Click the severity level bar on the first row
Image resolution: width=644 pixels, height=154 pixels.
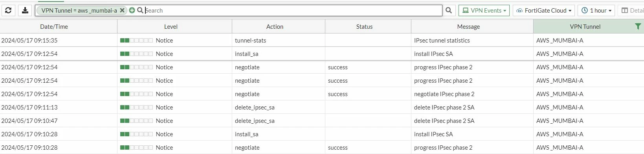pyautogui.click(x=136, y=40)
